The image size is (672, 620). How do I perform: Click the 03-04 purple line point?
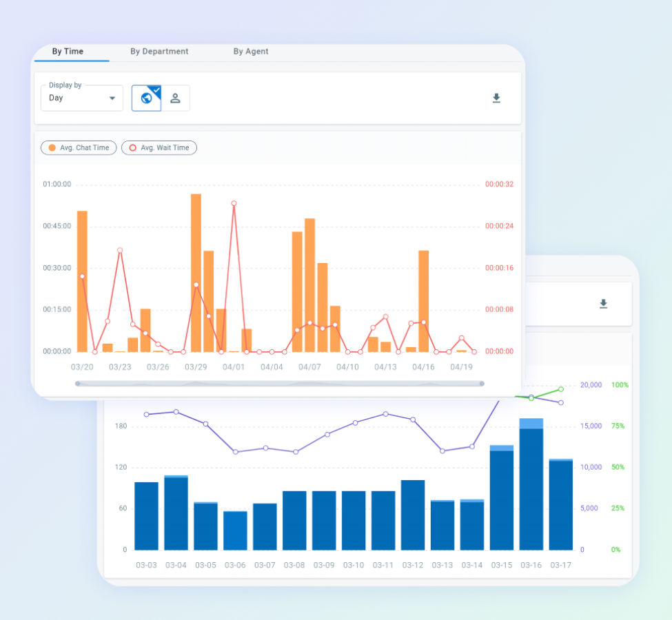click(176, 412)
